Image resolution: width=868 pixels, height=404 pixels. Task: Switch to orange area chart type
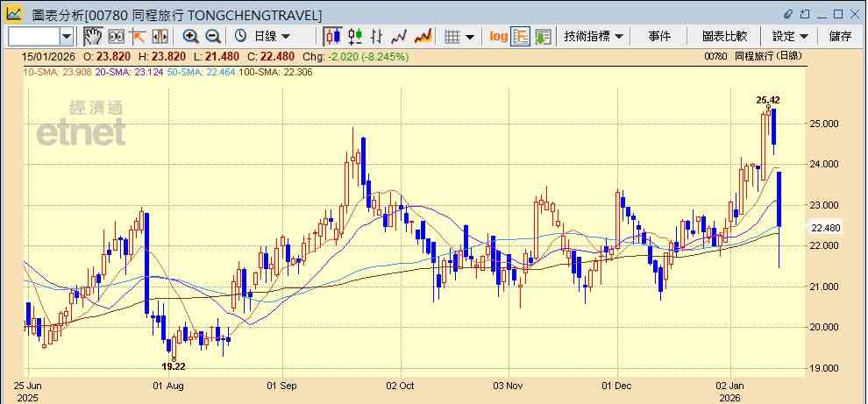(x=423, y=37)
